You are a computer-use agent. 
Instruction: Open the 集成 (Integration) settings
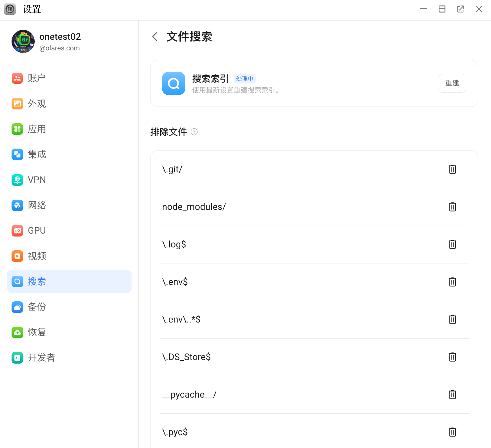tap(37, 154)
